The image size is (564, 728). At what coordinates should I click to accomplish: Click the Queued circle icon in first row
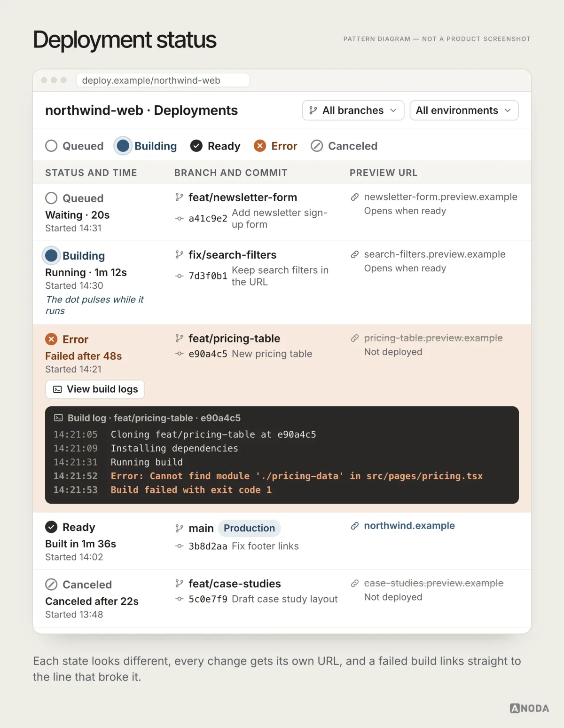(x=51, y=198)
